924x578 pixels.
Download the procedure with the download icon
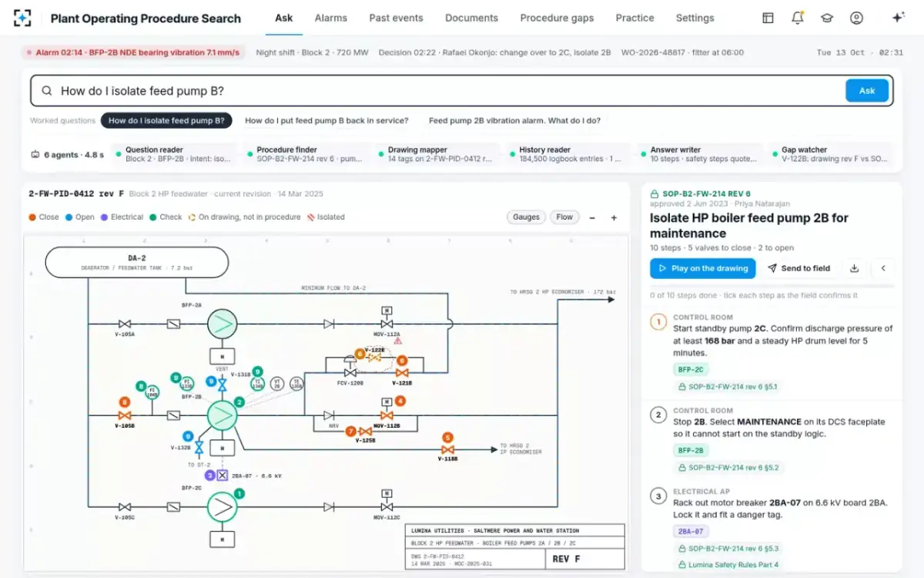[x=854, y=268]
